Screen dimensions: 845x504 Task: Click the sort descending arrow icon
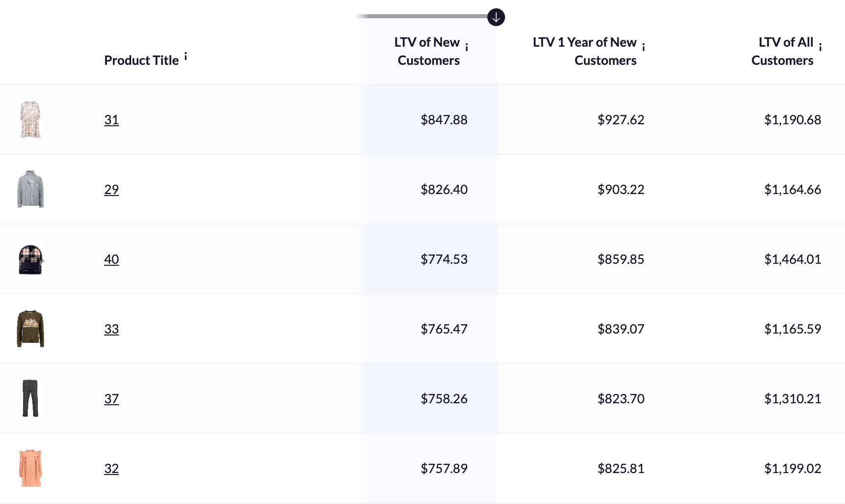tap(496, 17)
